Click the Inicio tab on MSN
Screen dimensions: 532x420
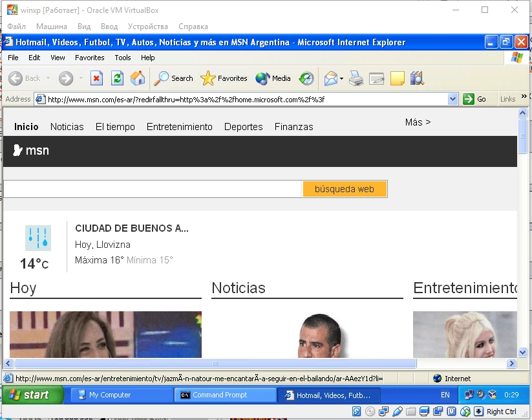pos(26,127)
